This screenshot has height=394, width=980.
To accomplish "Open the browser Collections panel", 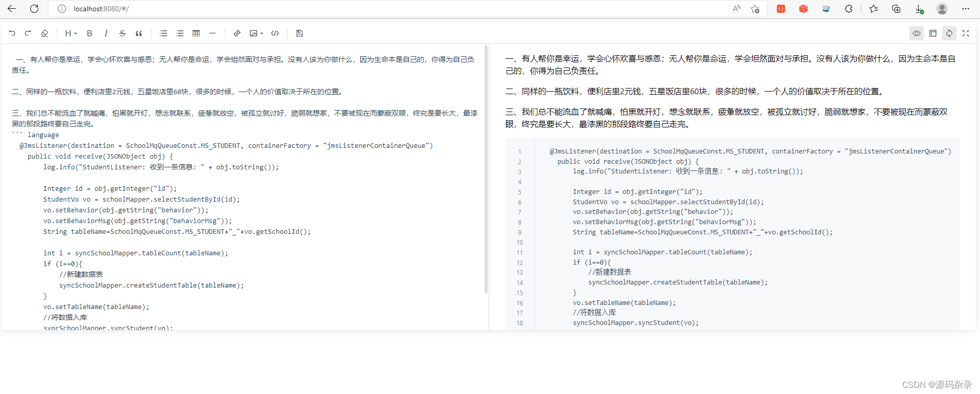I will point(896,9).
